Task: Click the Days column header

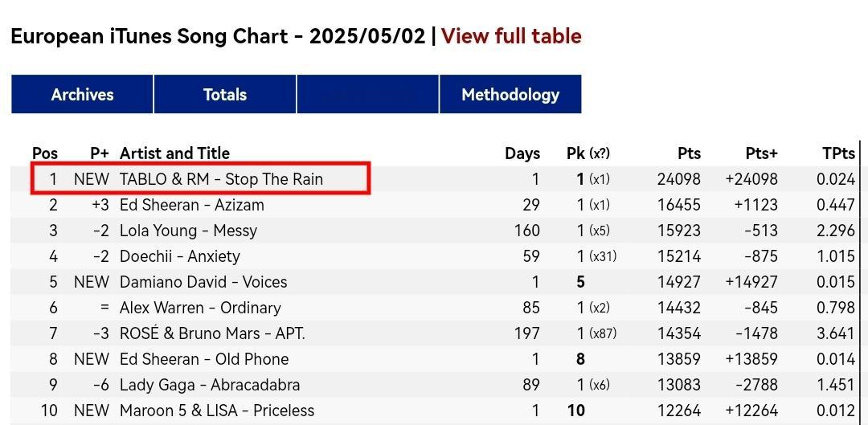Action: 522,153
